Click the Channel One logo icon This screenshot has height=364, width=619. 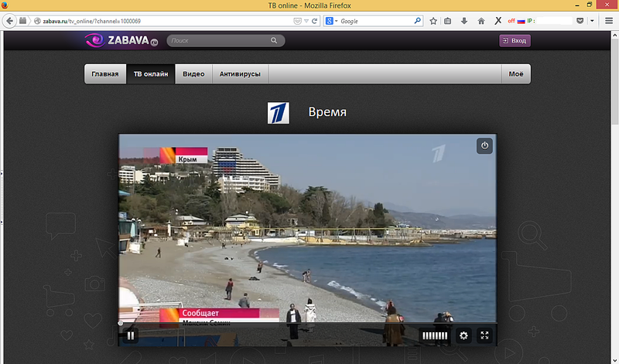pyautogui.click(x=279, y=113)
